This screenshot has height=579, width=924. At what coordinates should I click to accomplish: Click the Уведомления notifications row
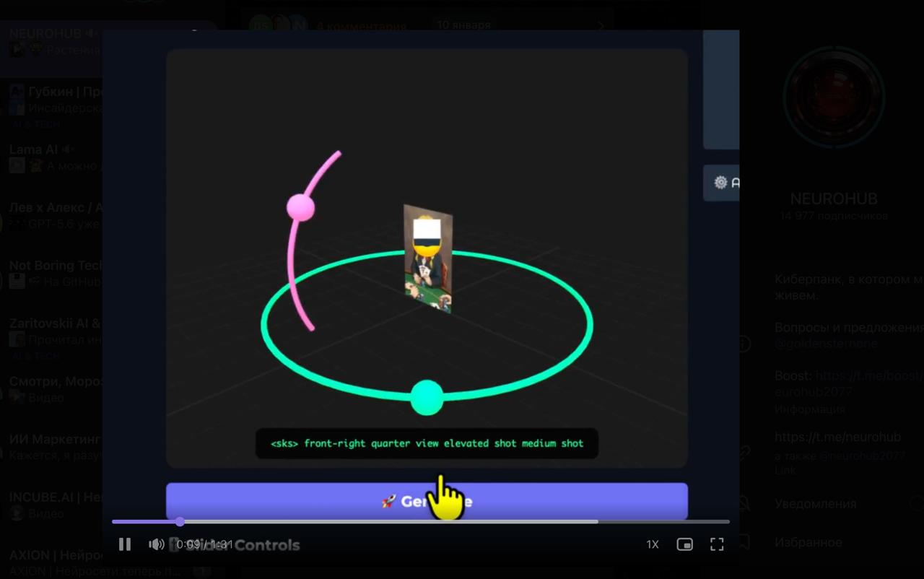tap(815, 504)
